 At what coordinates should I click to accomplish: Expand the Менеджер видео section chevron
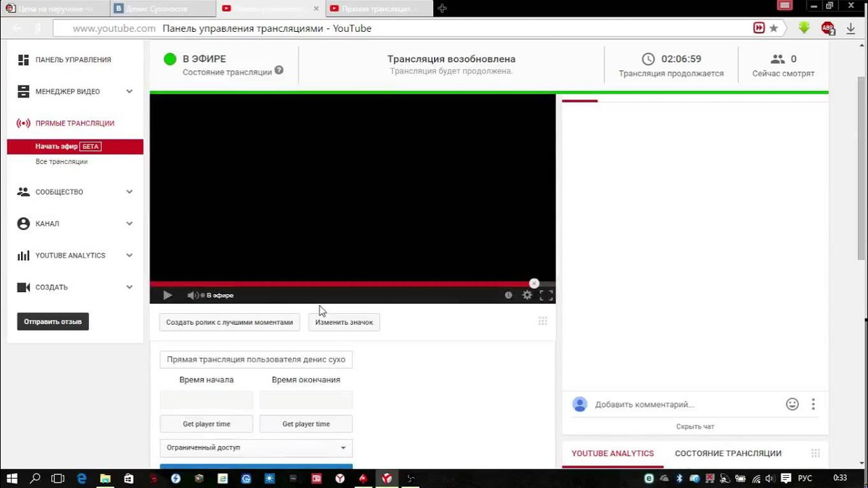(129, 92)
